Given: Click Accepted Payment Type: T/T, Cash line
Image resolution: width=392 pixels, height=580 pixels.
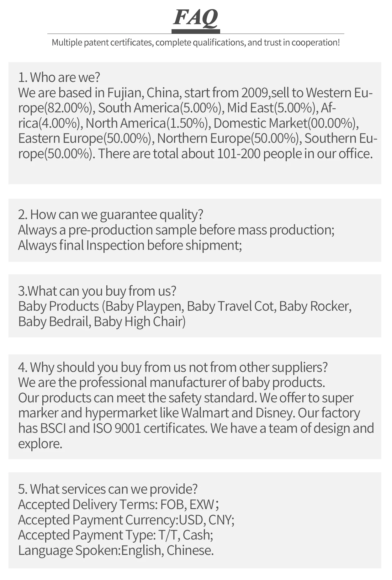Looking at the screenshot, I should (x=116, y=535).
